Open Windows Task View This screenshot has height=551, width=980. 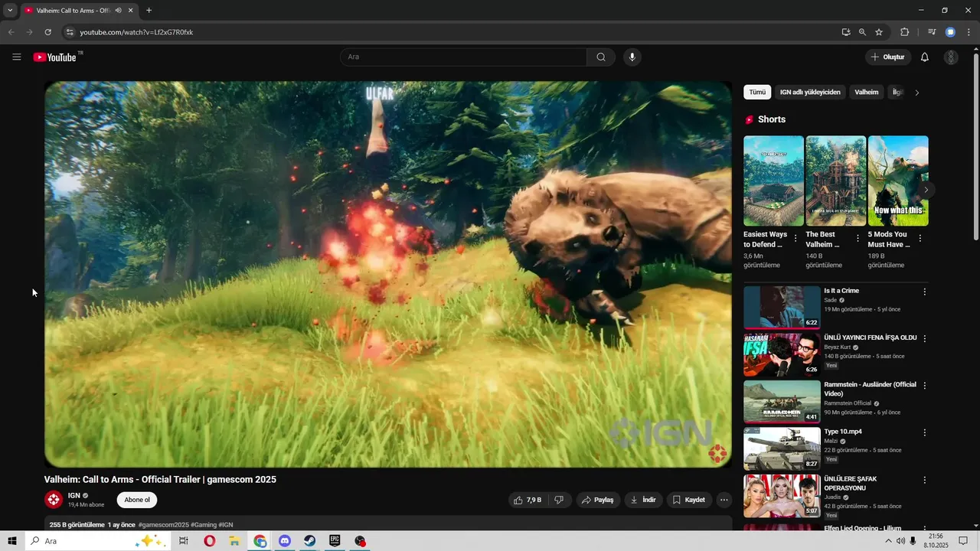(x=184, y=541)
